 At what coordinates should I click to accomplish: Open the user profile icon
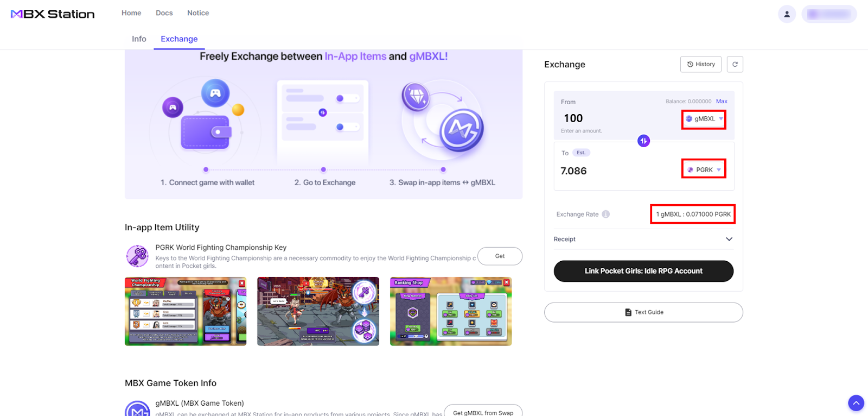click(x=787, y=14)
